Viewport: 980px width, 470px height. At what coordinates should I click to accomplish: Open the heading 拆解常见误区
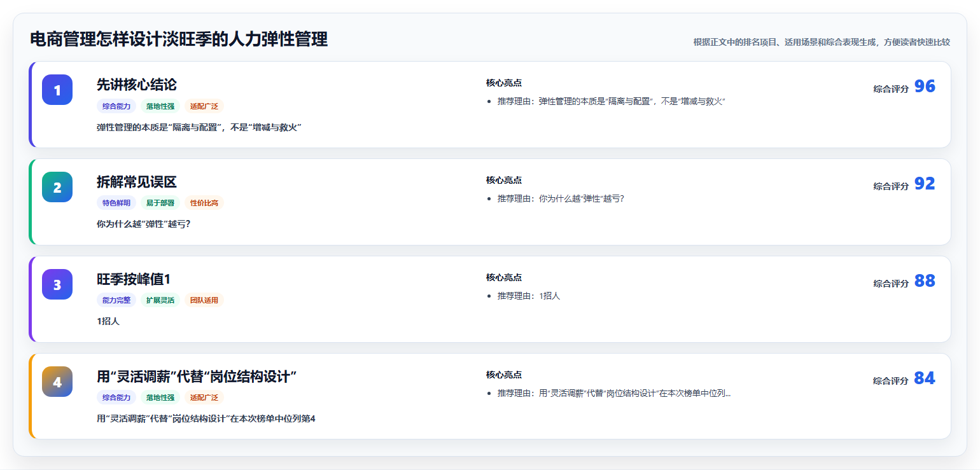click(x=137, y=182)
